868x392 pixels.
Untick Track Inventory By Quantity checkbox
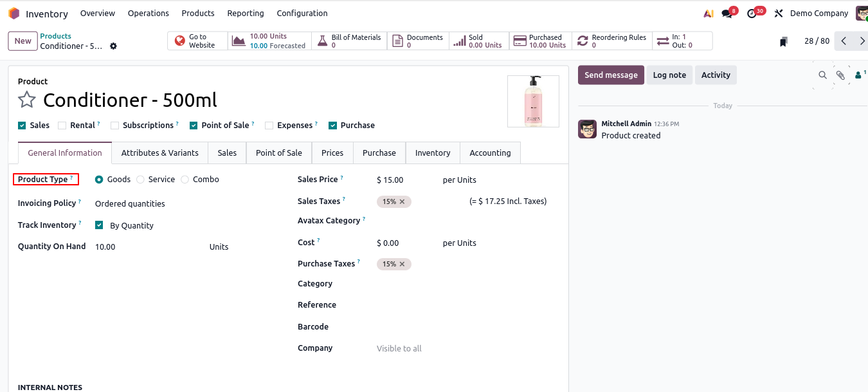99,225
